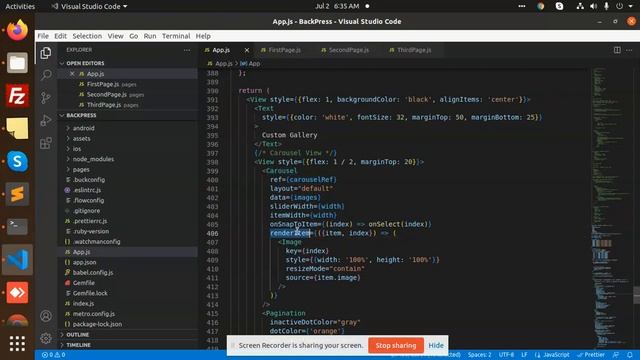Screen dimensions: 640x360
Task: Open Skype from the dock
Action: coord(17,161)
